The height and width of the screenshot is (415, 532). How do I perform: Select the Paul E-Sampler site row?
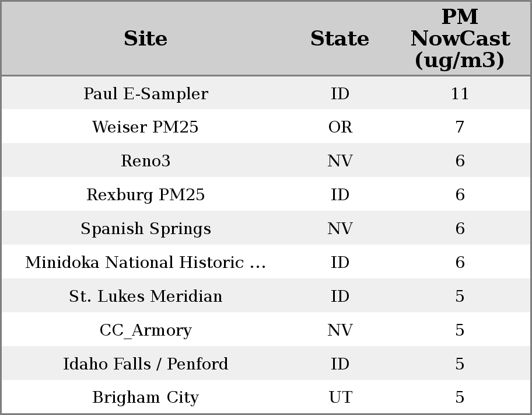(145, 94)
